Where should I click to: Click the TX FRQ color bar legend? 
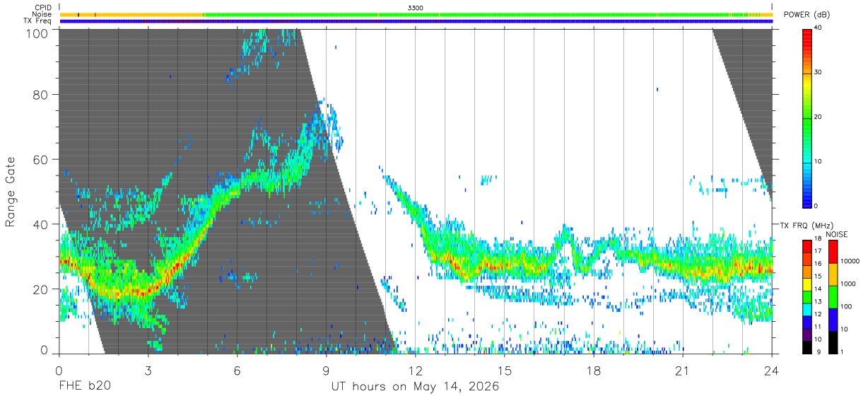(807, 297)
